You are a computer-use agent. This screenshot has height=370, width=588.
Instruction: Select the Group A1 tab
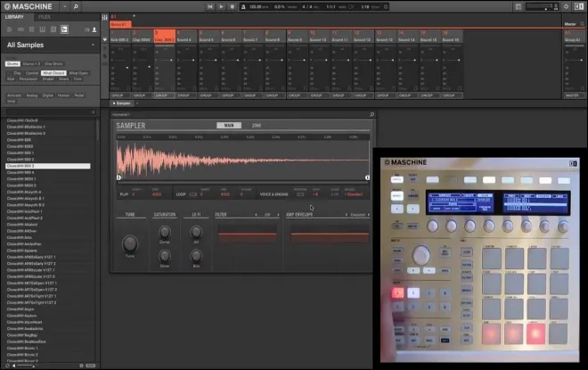pyautogui.click(x=120, y=24)
